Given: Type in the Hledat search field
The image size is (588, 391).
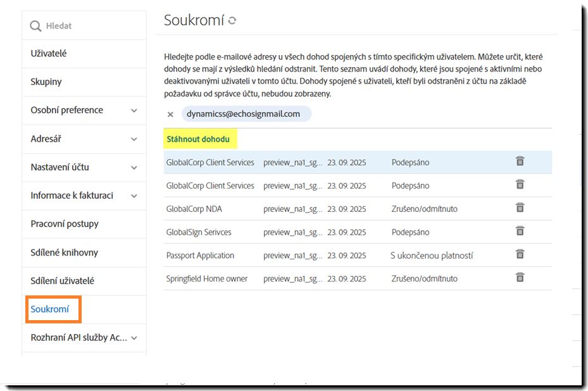Looking at the screenshot, I should (x=89, y=26).
